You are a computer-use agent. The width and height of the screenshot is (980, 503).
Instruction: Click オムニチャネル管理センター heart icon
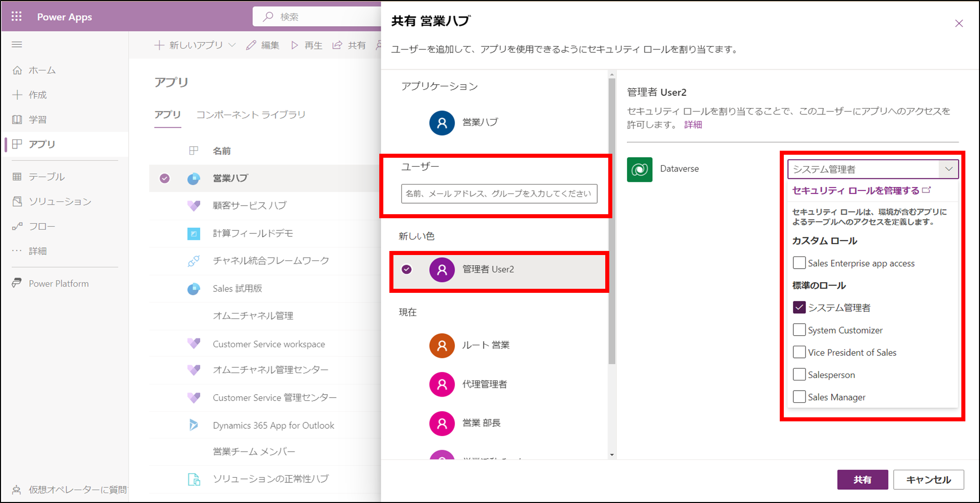(x=194, y=370)
